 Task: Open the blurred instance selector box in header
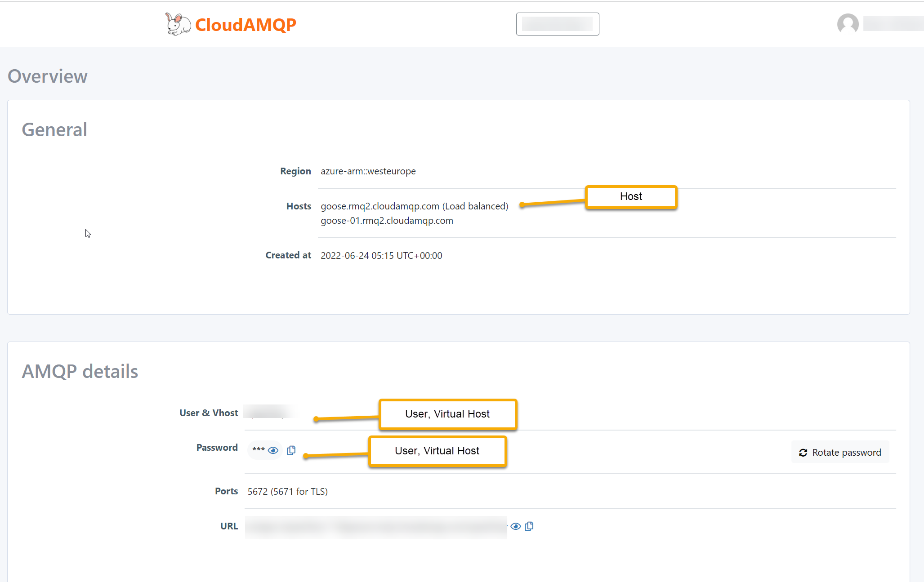point(557,24)
